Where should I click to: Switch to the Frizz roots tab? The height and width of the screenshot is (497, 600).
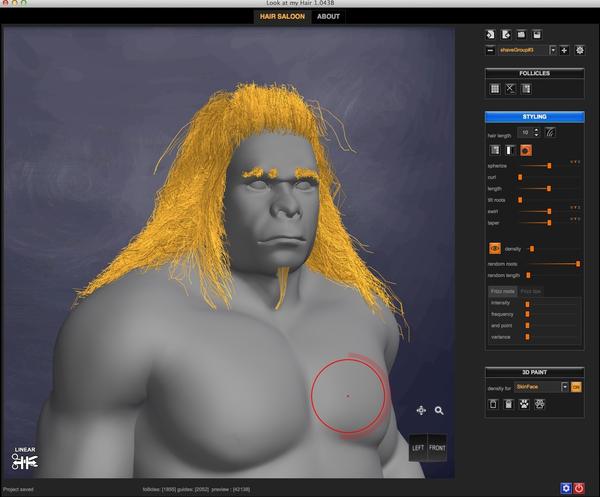[502, 291]
